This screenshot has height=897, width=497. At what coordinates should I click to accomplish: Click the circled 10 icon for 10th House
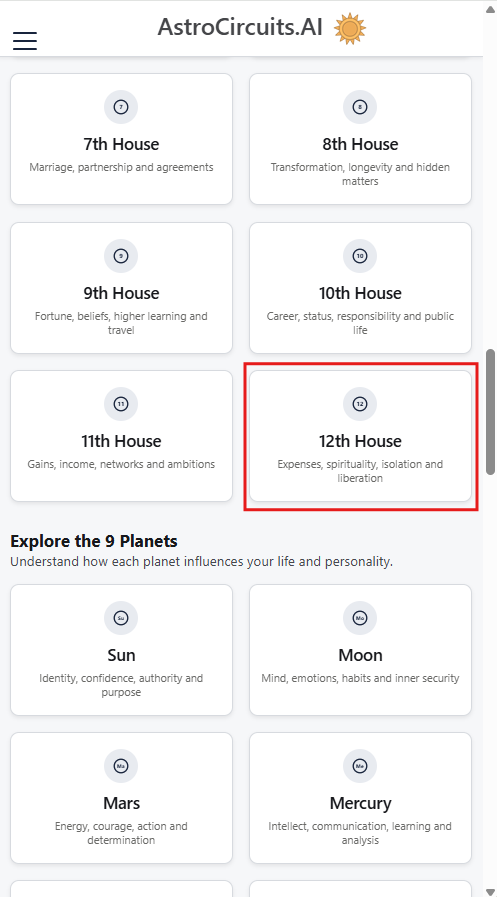(360, 256)
